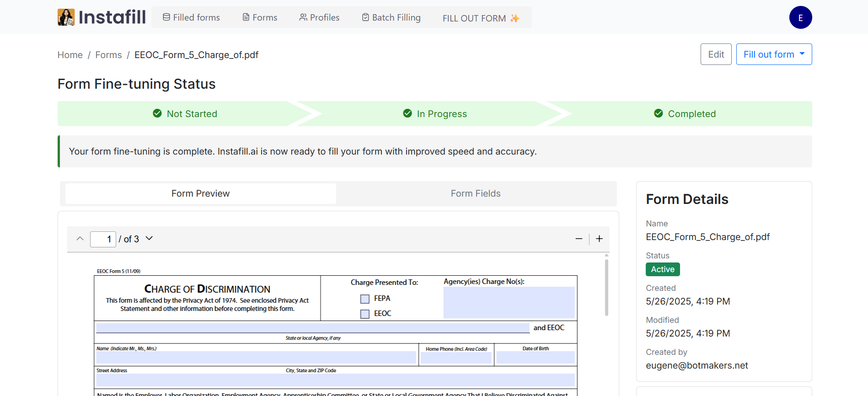Click the State or local Agency field
This screenshot has width=868, height=396.
click(313, 328)
